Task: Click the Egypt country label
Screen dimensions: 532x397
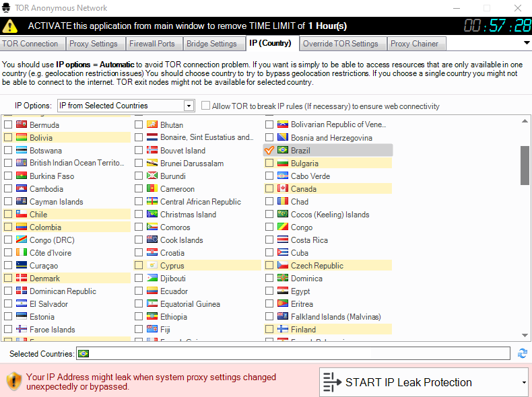Action: click(300, 291)
